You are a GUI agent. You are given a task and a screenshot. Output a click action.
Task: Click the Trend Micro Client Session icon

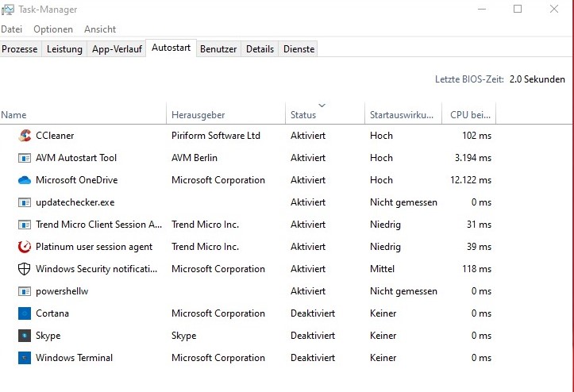(25, 225)
